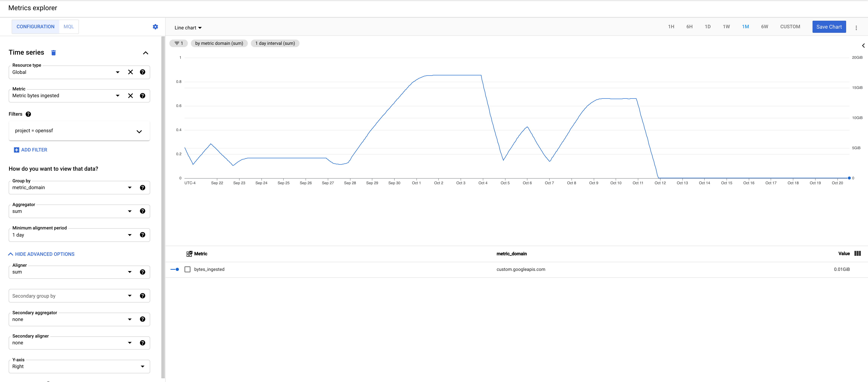Open the settings gear in the configuration panel

tap(155, 27)
